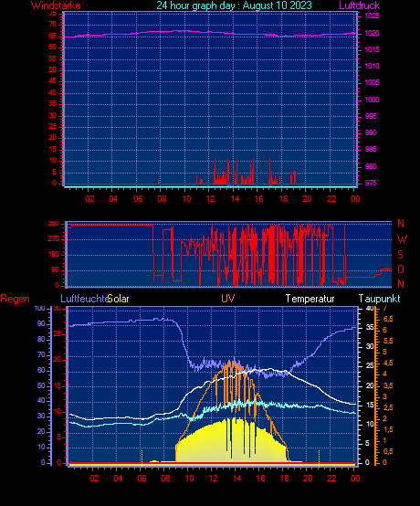Click the 24 hour graph day title
Image resolution: width=420 pixels, height=506 pixels.
[234, 5]
